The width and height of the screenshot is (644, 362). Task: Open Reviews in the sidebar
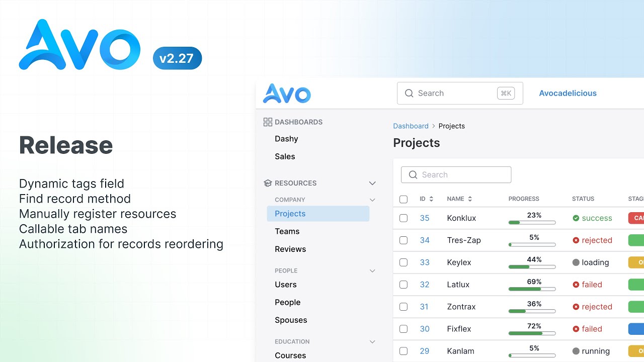(290, 249)
